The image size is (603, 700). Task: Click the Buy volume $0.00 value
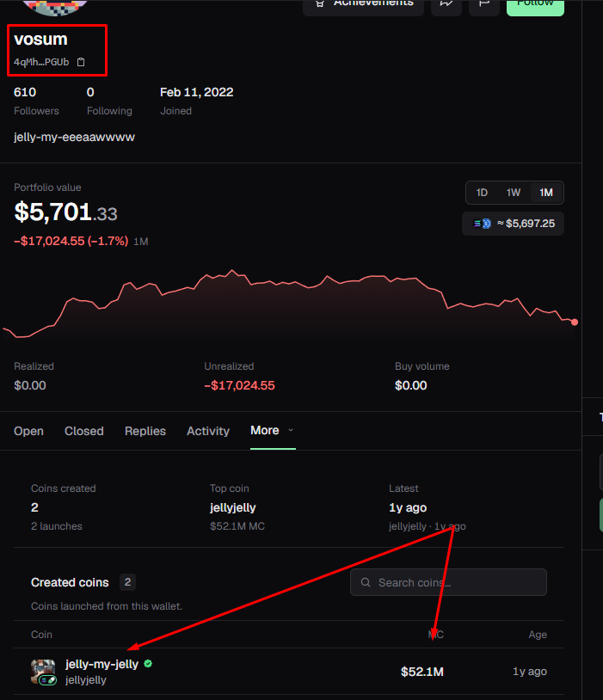(411, 386)
